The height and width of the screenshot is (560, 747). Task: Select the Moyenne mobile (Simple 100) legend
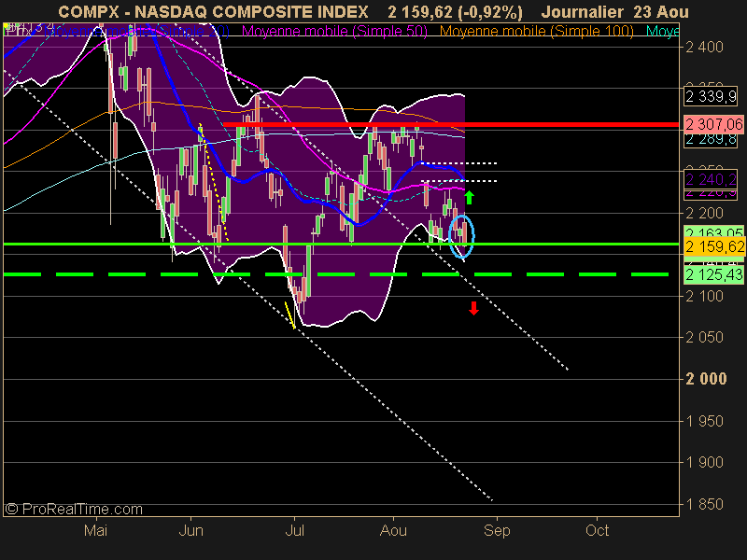(x=536, y=32)
